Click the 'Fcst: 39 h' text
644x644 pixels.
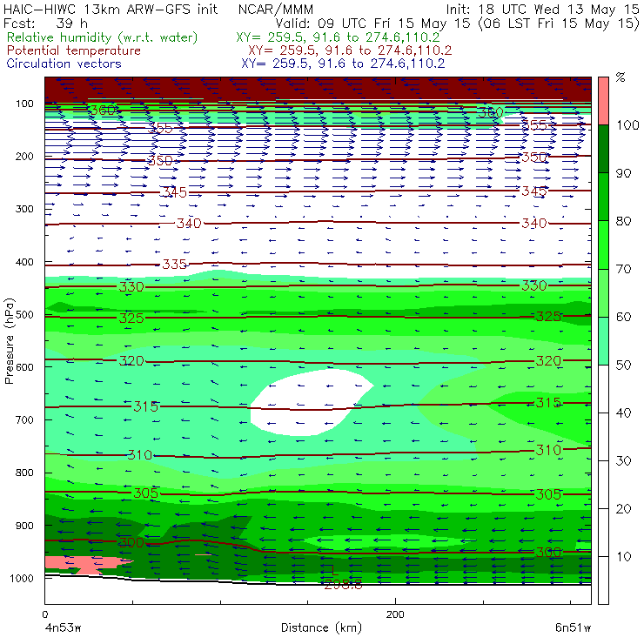click(x=45, y=23)
